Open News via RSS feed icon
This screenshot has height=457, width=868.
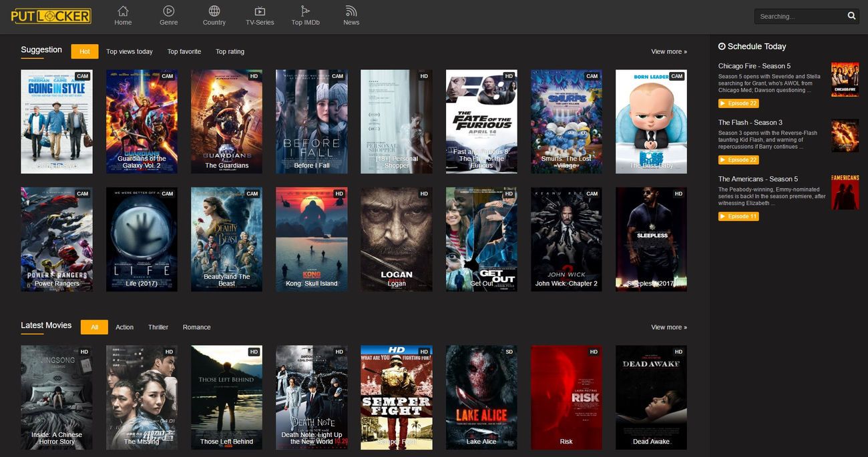(x=351, y=11)
